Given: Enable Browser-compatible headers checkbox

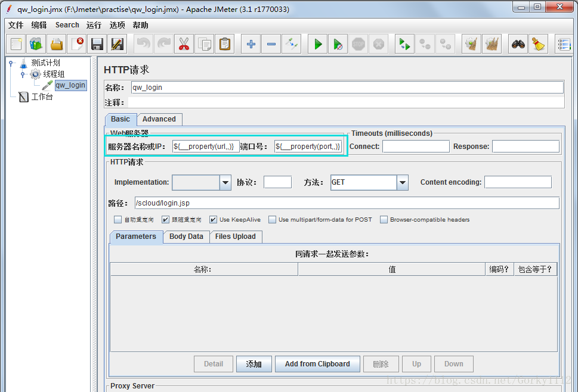Looking at the screenshot, I should [x=384, y=220].
